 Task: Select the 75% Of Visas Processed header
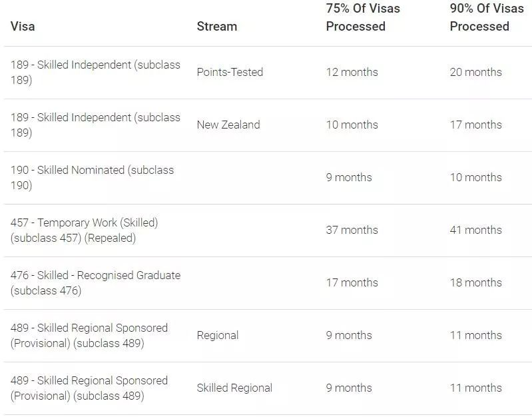pyautogui.click(x=363, y=18)
